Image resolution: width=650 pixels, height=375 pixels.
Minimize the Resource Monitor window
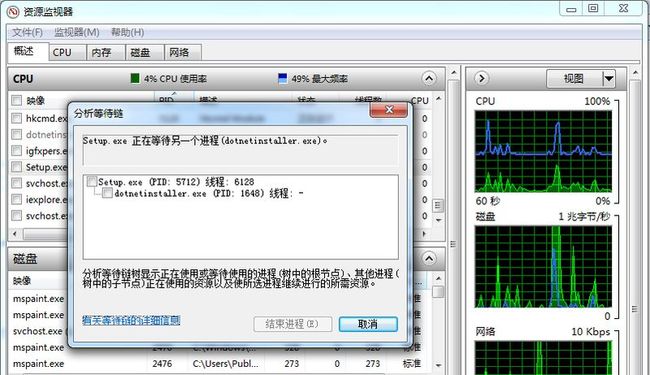pos(571,9)
